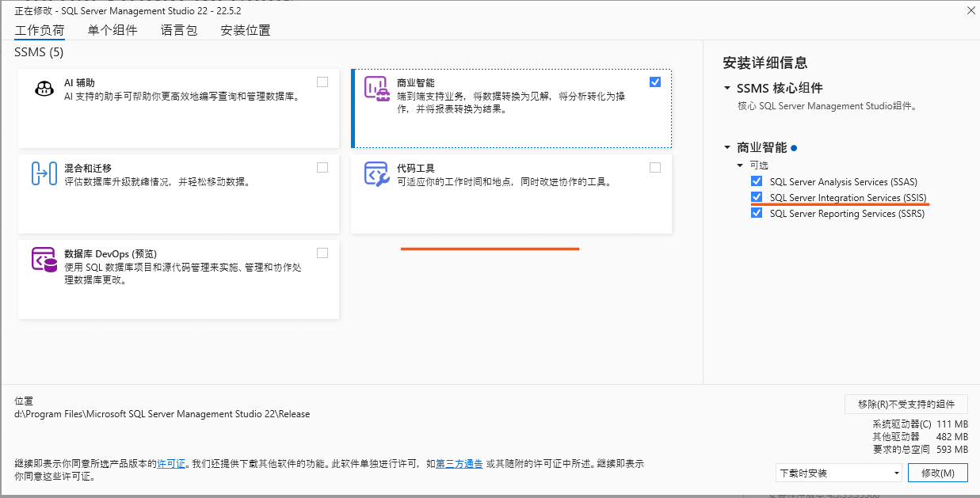Select the 代码工具 workload card title
The height and width of the screenshot is (498, 980).
(x=416, y=168)
